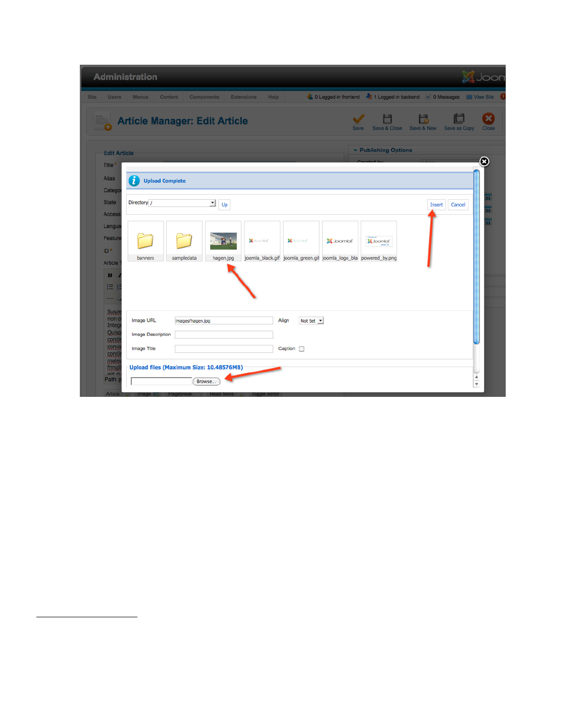The image size is (582, 728).
Task: Open the sampledata folder
Action: 184,241
